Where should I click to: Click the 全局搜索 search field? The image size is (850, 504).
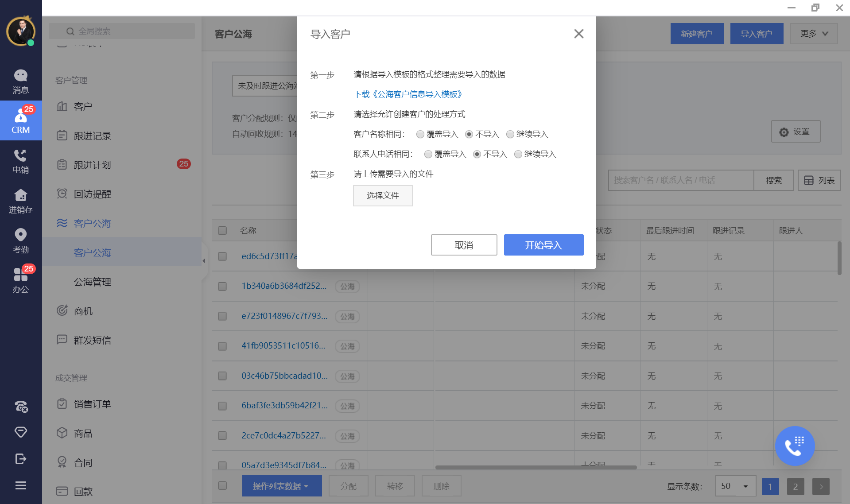point(122,31)
